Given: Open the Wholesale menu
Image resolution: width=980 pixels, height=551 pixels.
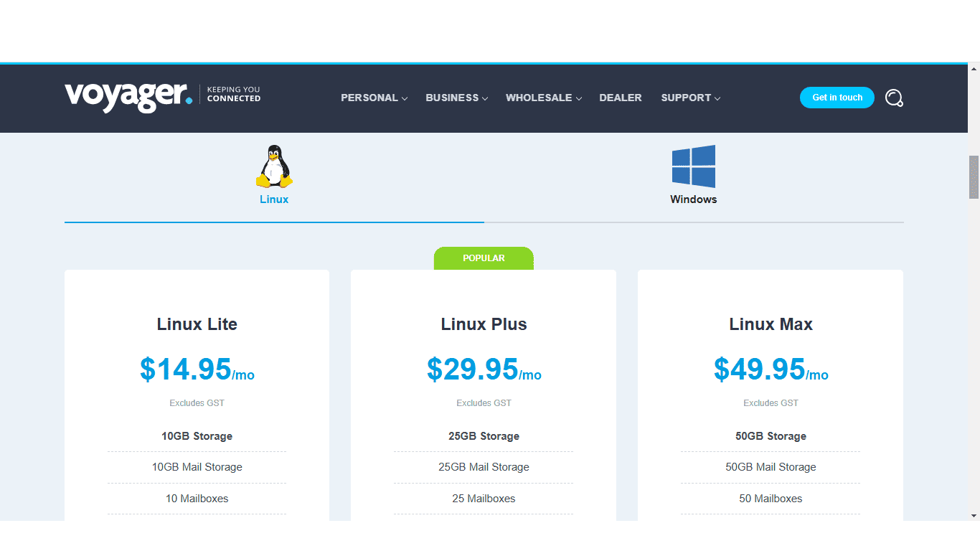Looking at the screenshot, I should [539, 98].
